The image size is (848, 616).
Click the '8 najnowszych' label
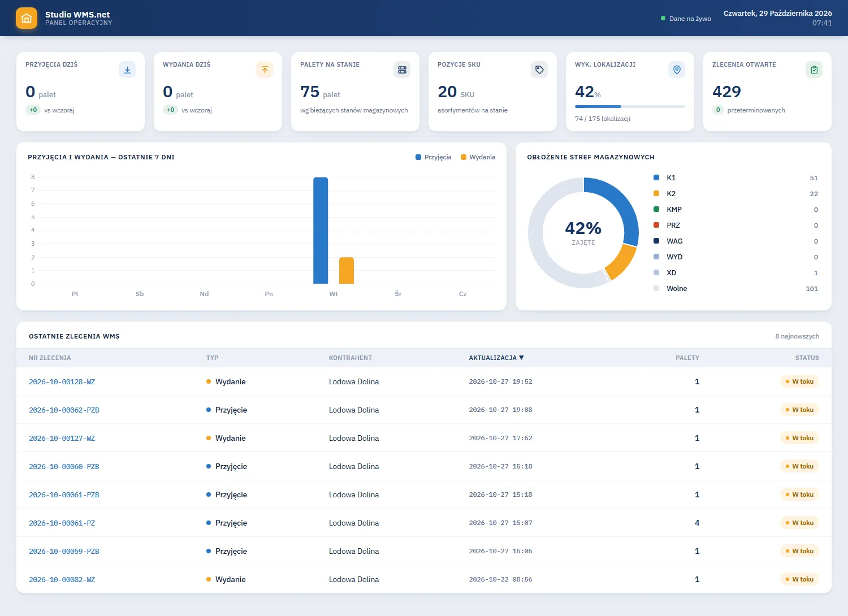[x=797, y=336]
